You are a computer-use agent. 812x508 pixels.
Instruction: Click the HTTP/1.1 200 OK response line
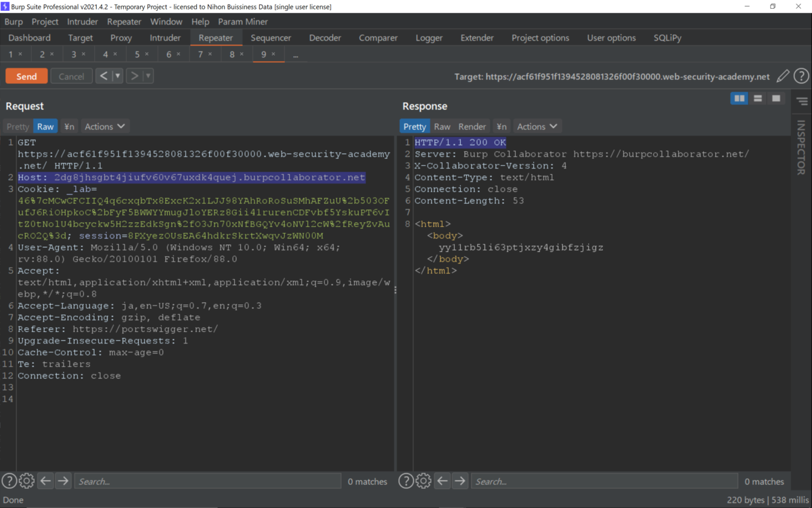click(x=460, y=142)
